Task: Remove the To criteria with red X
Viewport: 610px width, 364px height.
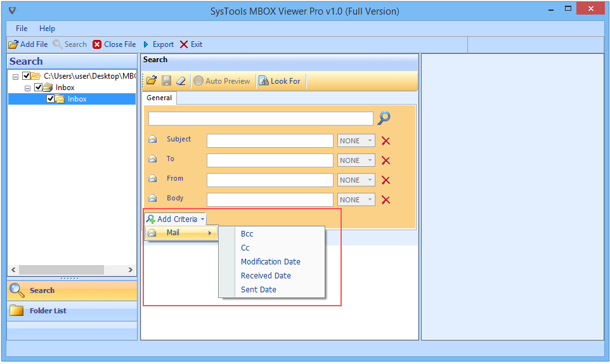Action: [386, 160]
